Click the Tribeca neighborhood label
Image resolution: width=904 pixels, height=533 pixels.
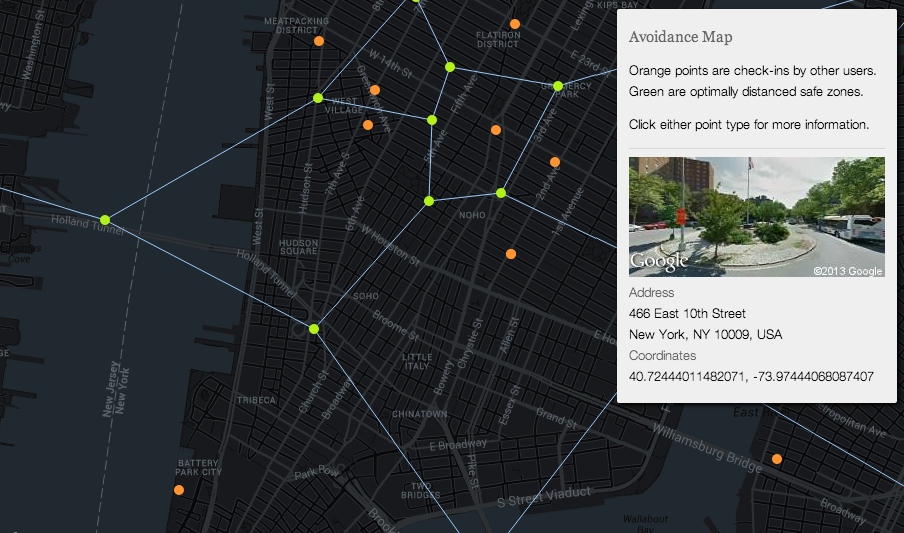tap(257, 400)
